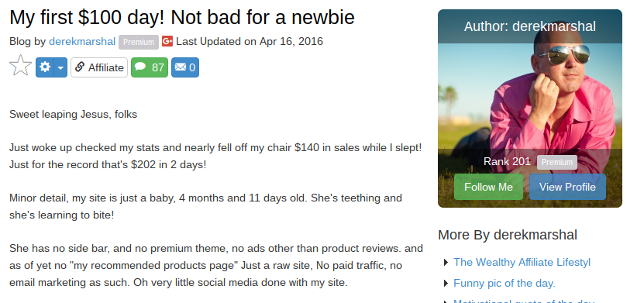Click the arrow bullet beside 'Funny pic of the day'
This screenshot has height=303, width=644.
click(x=446, y=284)
